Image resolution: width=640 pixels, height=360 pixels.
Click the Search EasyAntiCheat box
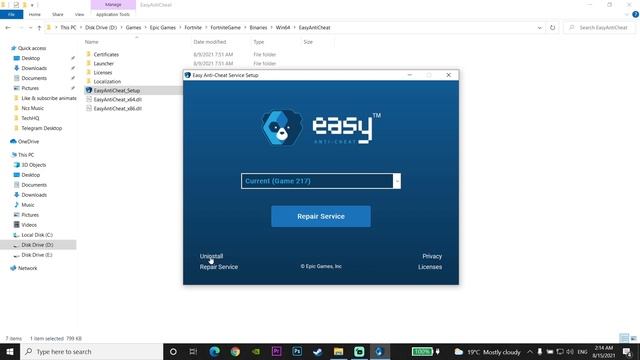pos(599,28)
